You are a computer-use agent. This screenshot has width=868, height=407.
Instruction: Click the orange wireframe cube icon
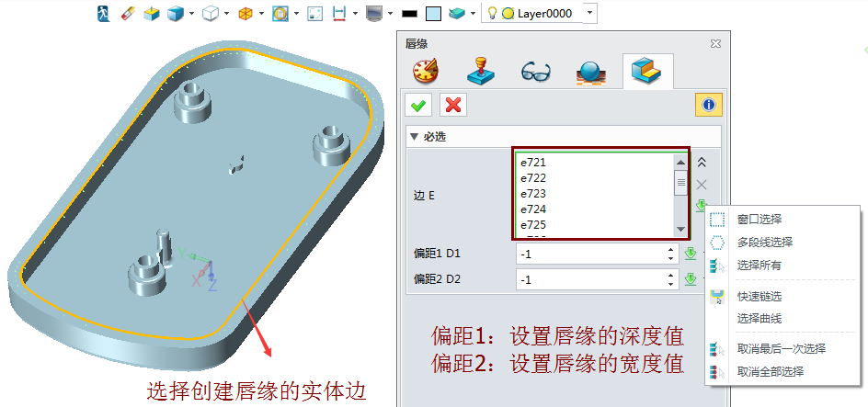tap(245, 14)
